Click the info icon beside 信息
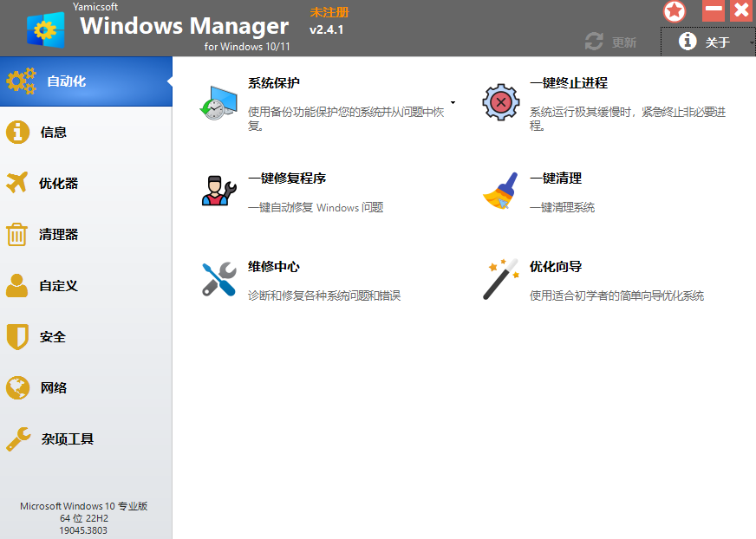The height and width of the screenshot is (539, 756). pyautogui.click(x=18, y=132)
